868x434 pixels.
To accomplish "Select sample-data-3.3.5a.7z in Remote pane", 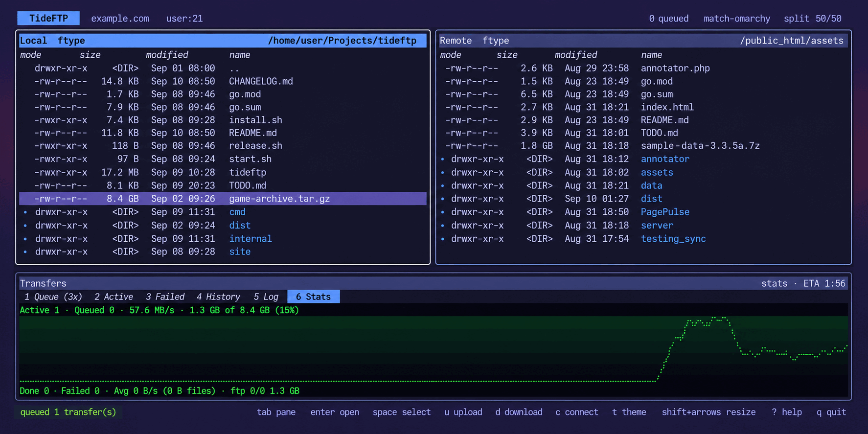I will click(643, 146).
